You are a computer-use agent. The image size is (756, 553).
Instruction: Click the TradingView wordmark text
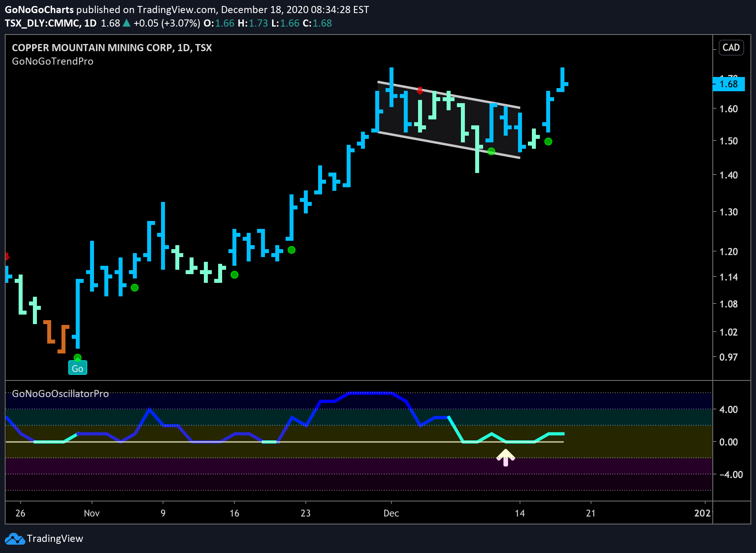click(55, 539)
